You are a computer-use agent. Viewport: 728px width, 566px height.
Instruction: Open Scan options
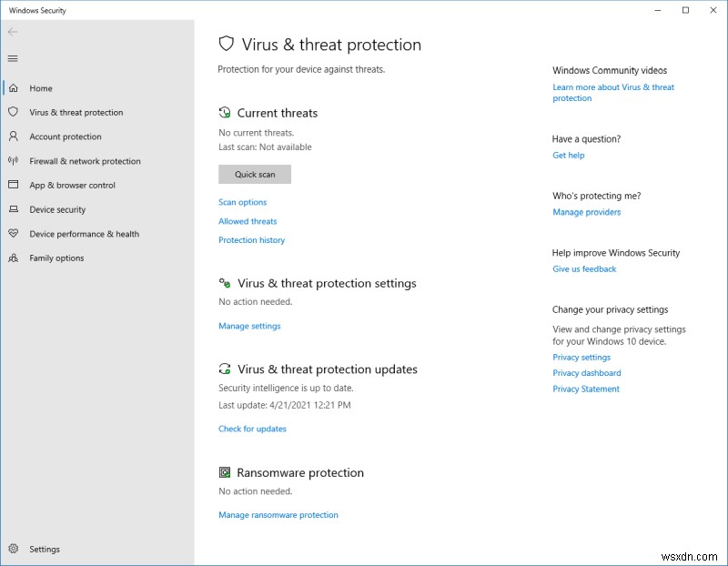pyautogui.click(x=243, y=202)
